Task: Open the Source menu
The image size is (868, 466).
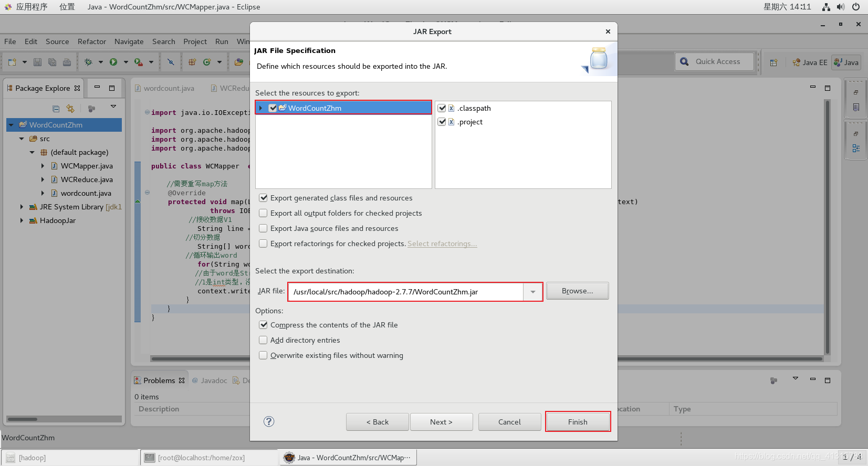Action: [x=57, y=41]
